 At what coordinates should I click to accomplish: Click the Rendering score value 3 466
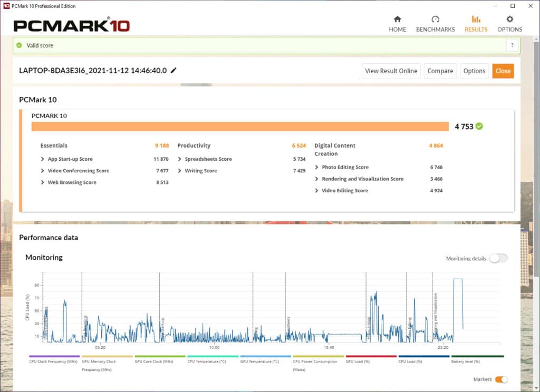(436, 179)
